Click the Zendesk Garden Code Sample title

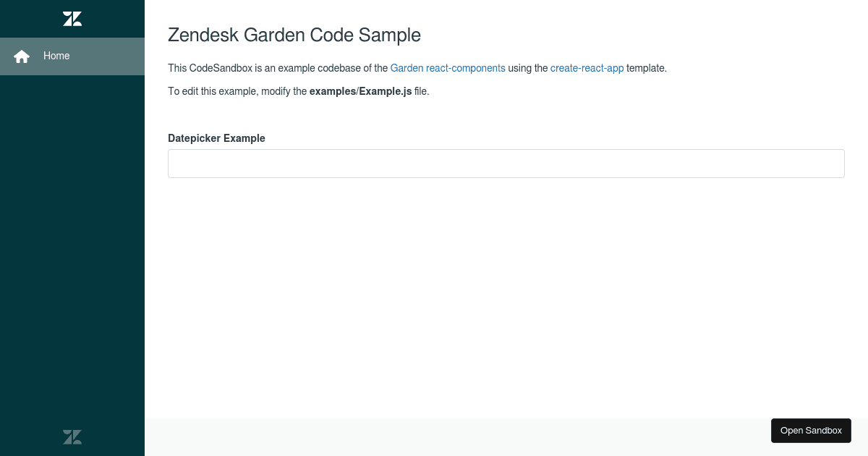[294, 35]
